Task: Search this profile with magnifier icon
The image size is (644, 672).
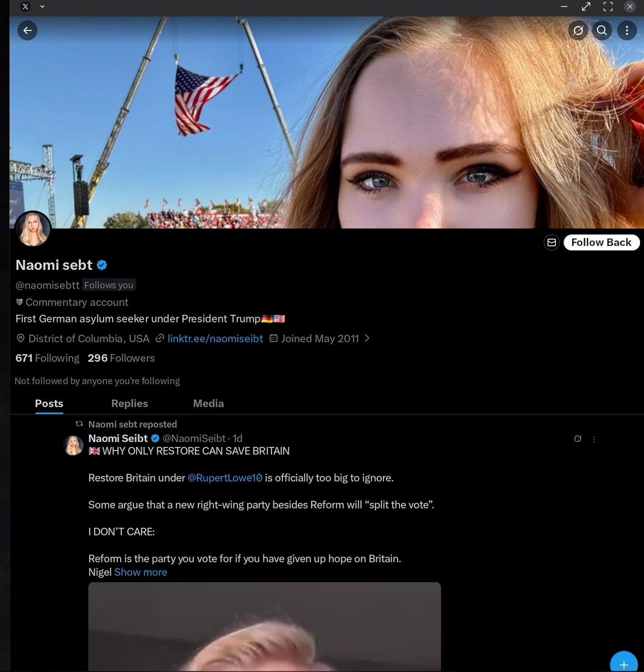Action: (602, 30)
